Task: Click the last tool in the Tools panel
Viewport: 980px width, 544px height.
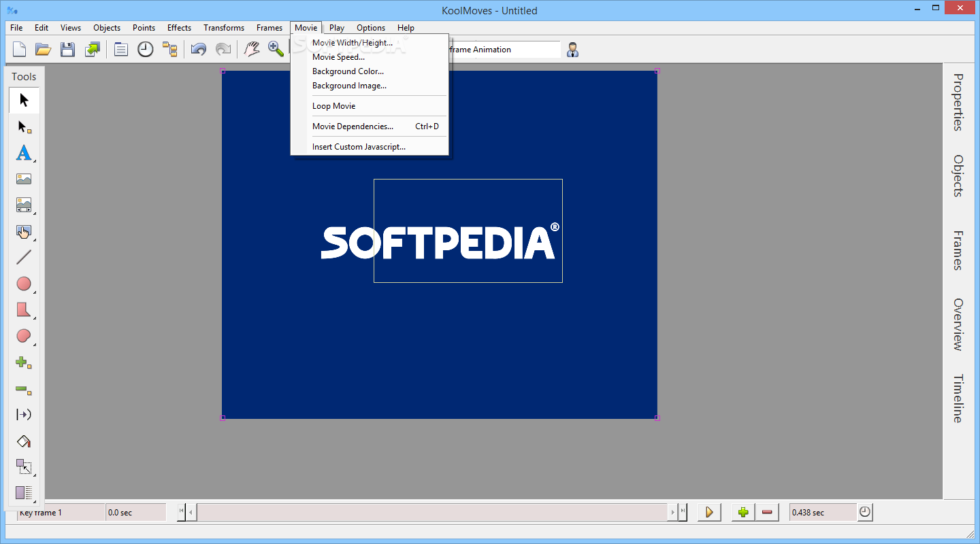Action: coord(24,493)
